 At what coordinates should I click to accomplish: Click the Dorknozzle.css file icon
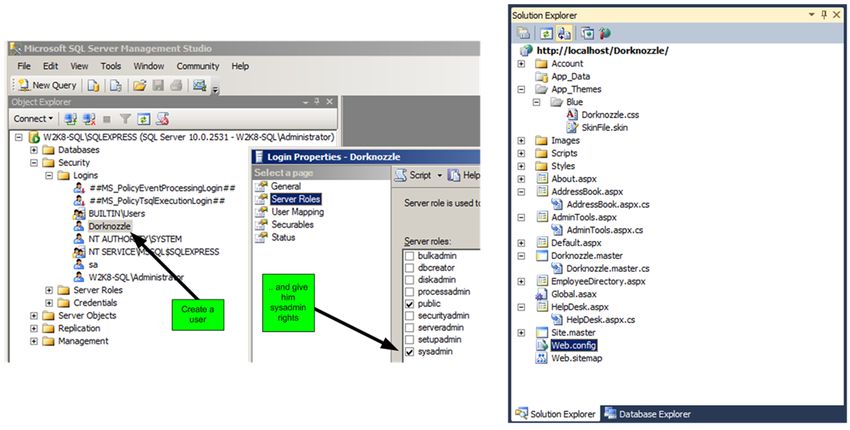click(572, 114)
